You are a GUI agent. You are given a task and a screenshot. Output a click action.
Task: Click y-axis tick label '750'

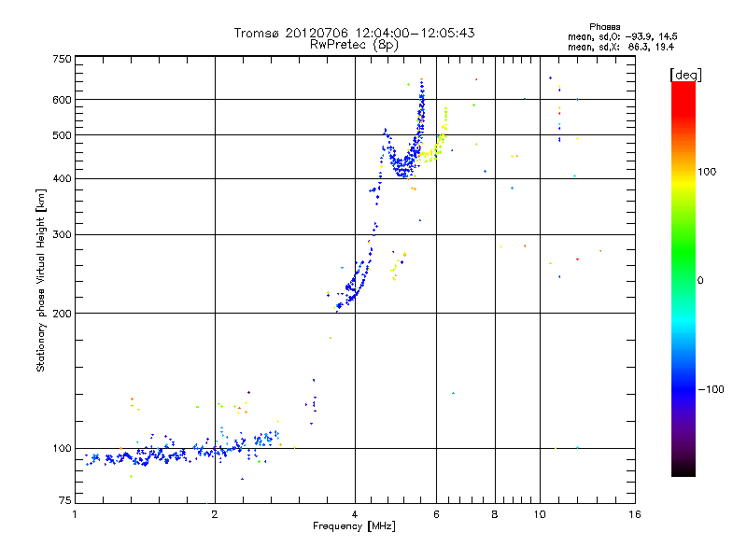(x=62, y=59)
